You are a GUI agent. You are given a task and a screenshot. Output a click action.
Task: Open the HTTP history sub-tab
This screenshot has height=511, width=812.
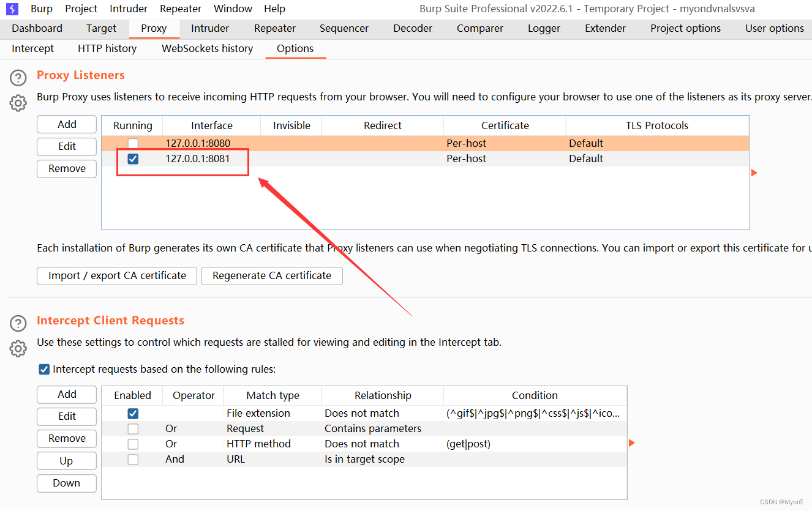(107, 48)
